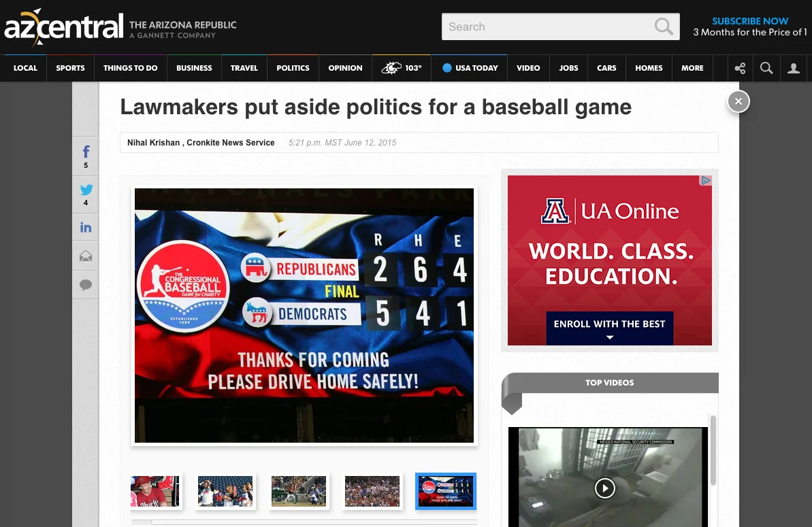Open the comments via the speech bubble icon
Screen dimensions: 812x527
click(86, 284)
